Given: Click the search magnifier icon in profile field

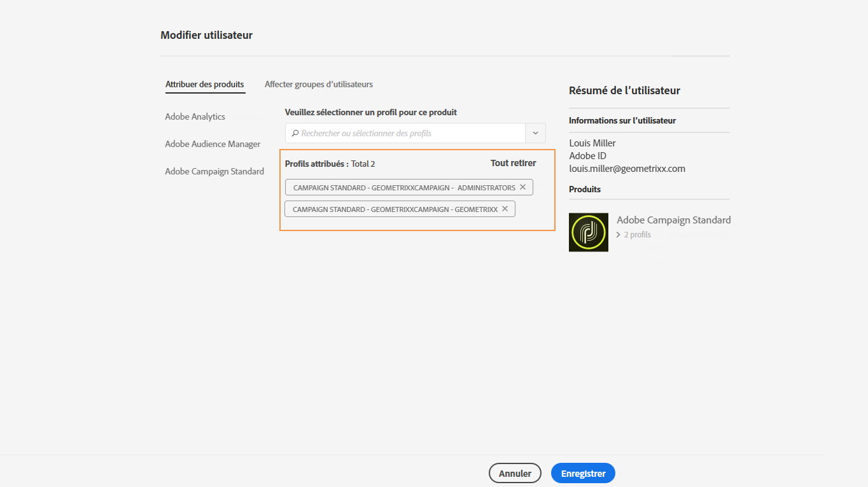Looking at the screenshot, I should click(295, 134).
